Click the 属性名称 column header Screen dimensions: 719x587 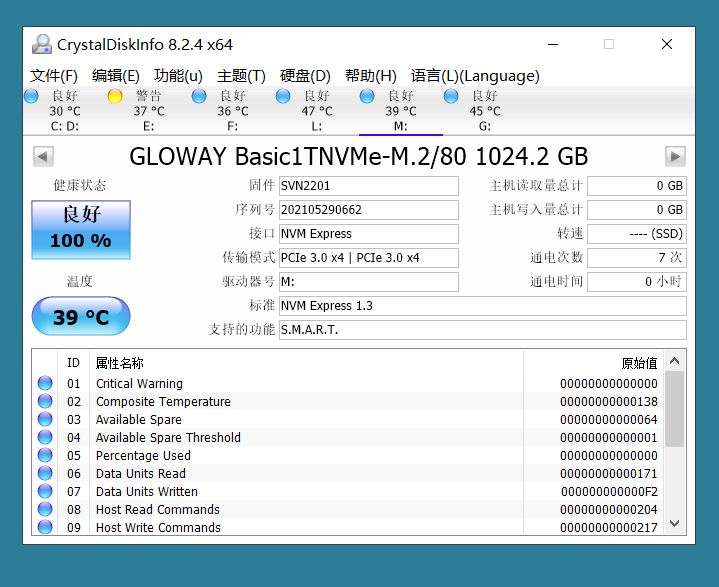pos(119,363)
